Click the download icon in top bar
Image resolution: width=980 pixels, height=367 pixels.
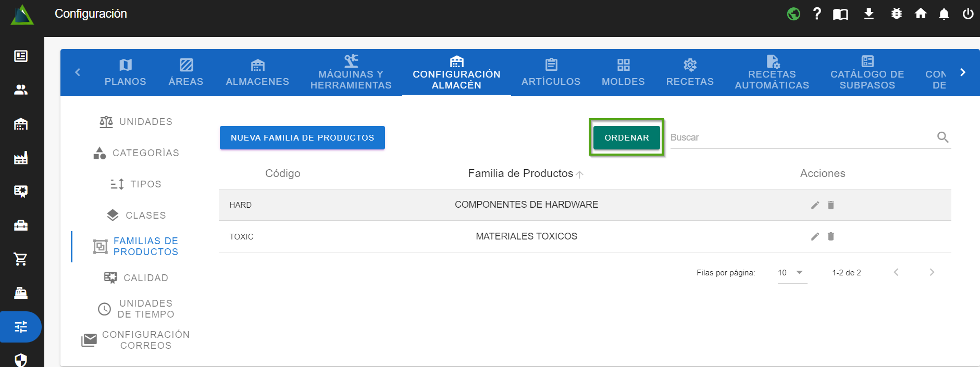pos(869,14)
